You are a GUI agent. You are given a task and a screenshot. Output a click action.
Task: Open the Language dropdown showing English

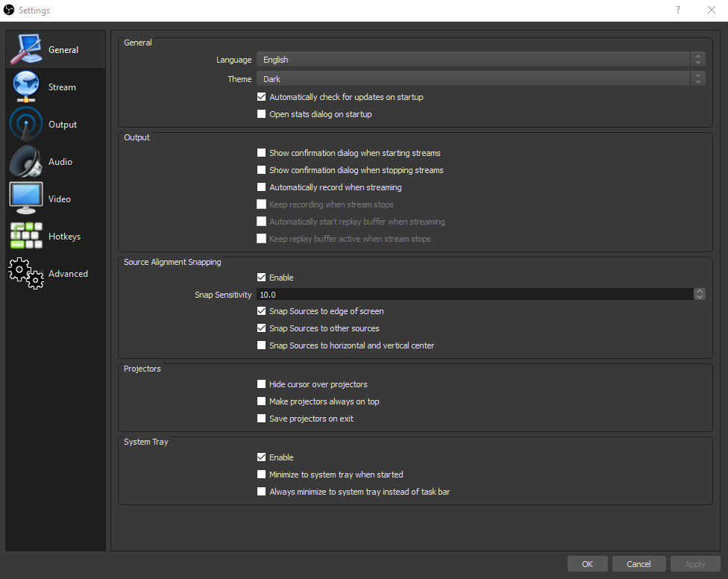pos(481,60)
